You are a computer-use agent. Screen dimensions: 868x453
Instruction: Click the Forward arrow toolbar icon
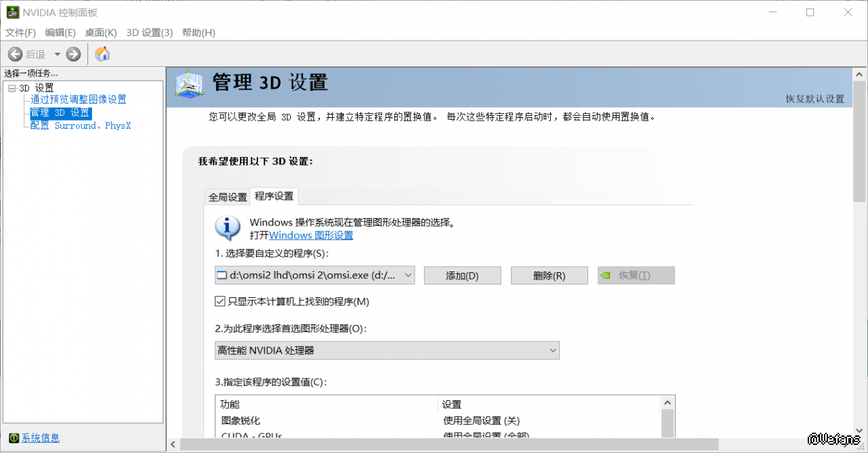74,54
